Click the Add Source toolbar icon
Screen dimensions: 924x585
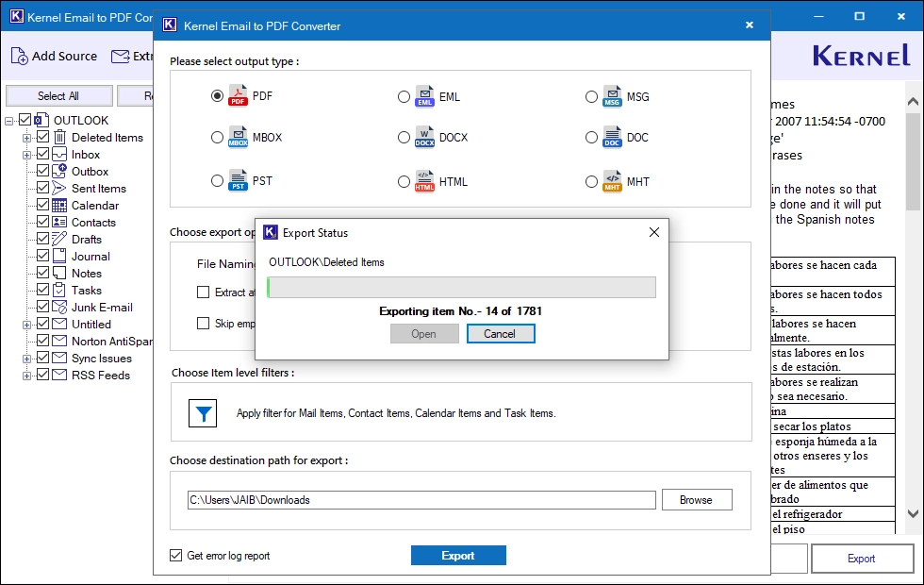point(20,56)
